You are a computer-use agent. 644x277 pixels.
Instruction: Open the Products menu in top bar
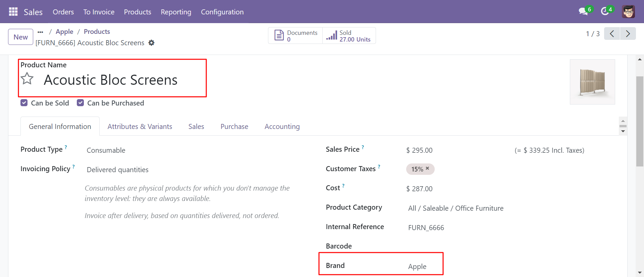pos(138,12)
